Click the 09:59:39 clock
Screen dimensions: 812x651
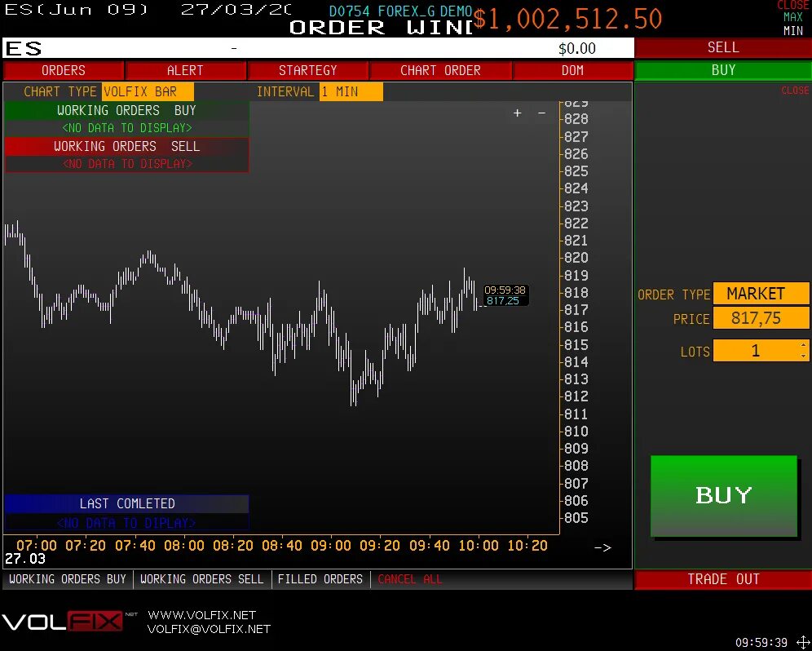[x=761, y=643]
